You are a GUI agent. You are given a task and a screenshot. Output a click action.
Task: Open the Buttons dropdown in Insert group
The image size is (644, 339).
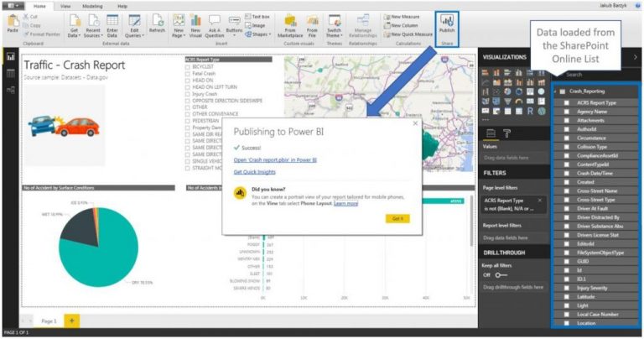click(234, 26)
